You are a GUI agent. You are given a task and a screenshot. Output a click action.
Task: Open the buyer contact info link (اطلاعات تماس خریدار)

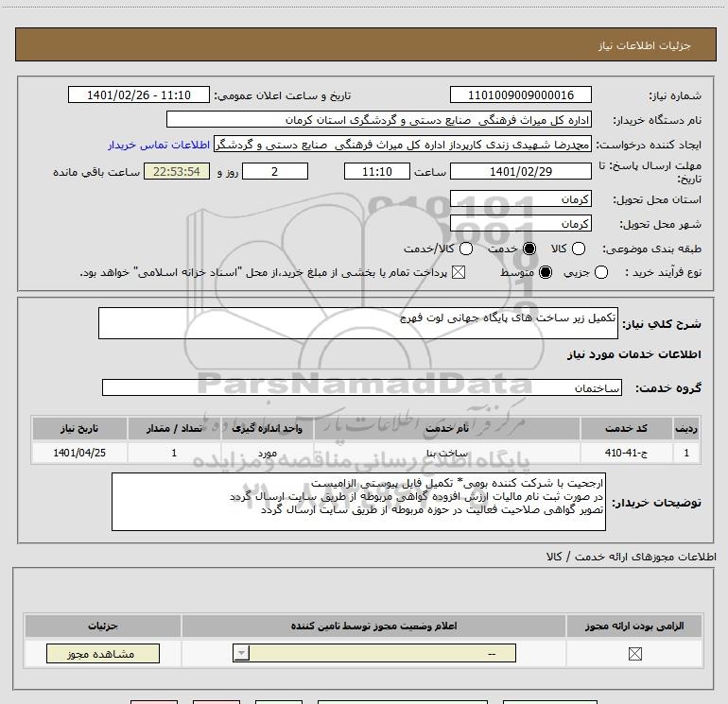coord(159,145)
